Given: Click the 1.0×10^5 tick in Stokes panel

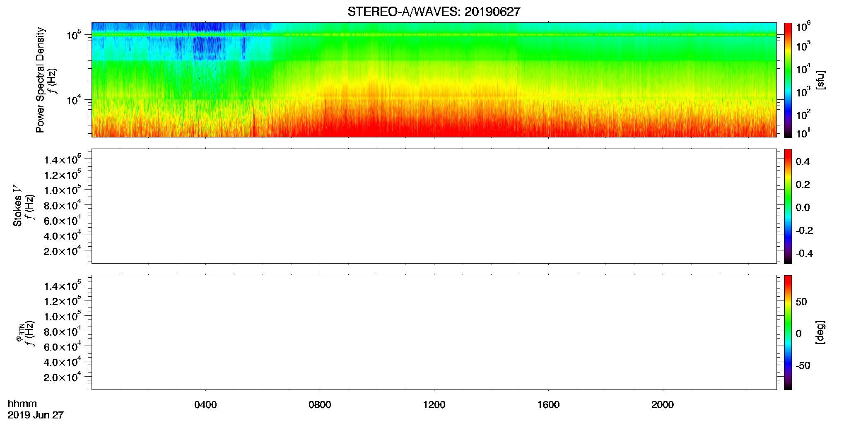Looking at the screenshot, I should pos(63,190).
